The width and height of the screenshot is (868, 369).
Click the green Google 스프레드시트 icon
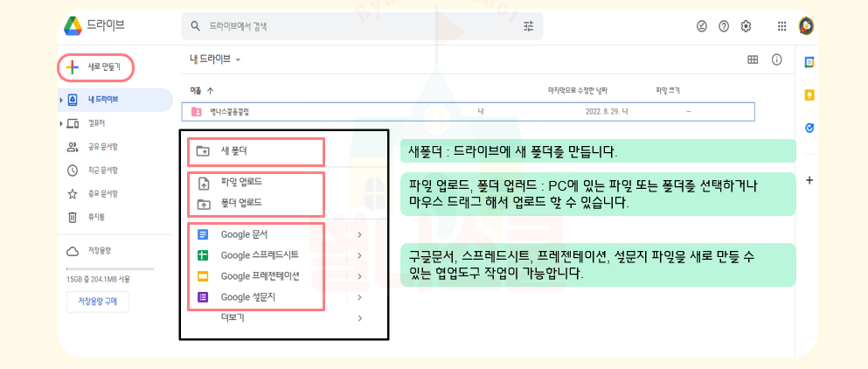203,255
